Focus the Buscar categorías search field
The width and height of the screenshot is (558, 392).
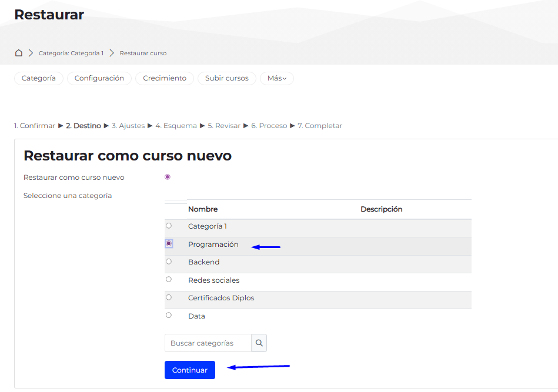[208, 343]
